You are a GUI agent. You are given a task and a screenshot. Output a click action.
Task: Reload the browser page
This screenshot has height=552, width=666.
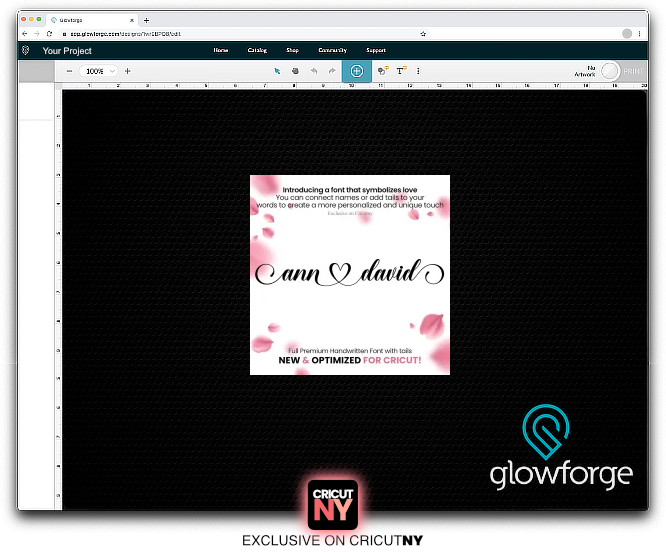(x=49, y=34)
